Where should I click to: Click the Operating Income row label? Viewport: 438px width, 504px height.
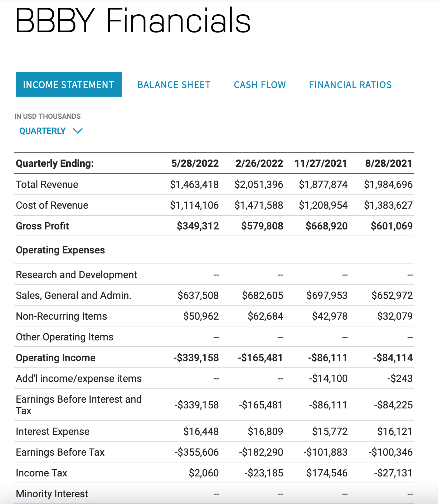click(x=55, y=358)
